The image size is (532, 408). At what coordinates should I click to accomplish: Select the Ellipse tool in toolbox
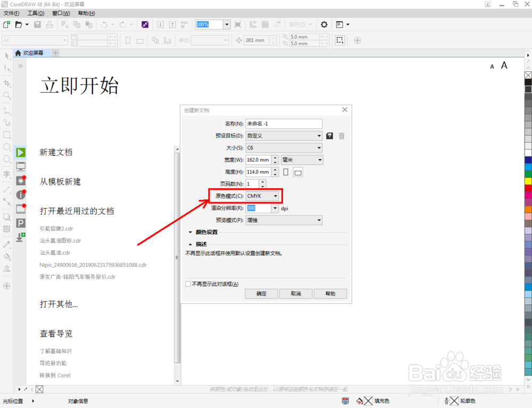(7, 147)
